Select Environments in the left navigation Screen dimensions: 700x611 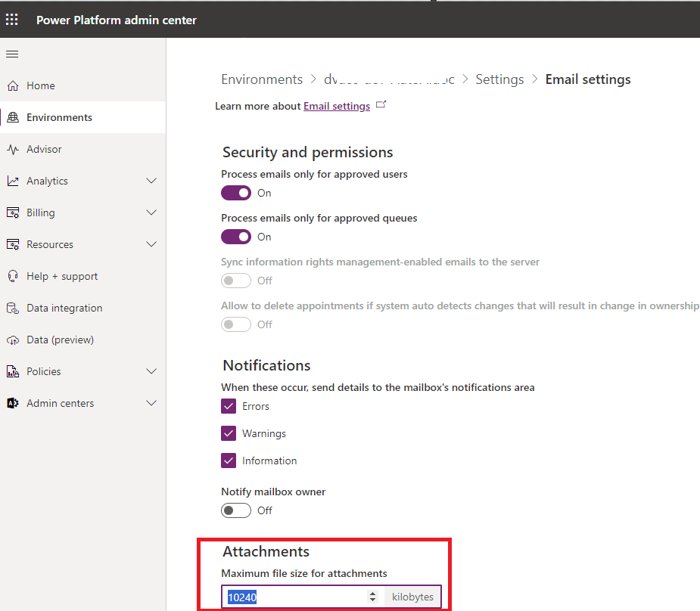click(59, 118)
